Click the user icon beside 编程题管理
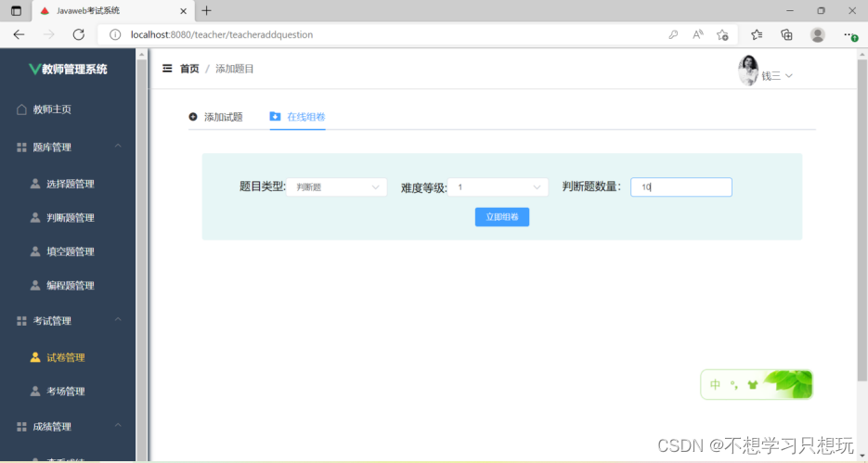This screenshot has height=463, width=868. (35, 285)
